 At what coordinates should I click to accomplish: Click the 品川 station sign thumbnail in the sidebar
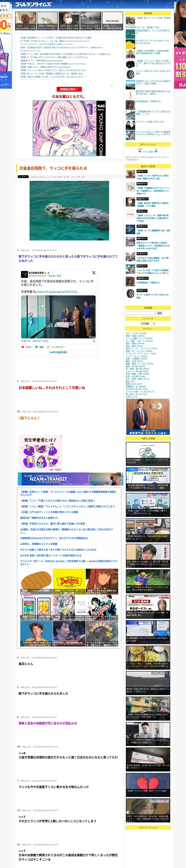tap(148, 759)
